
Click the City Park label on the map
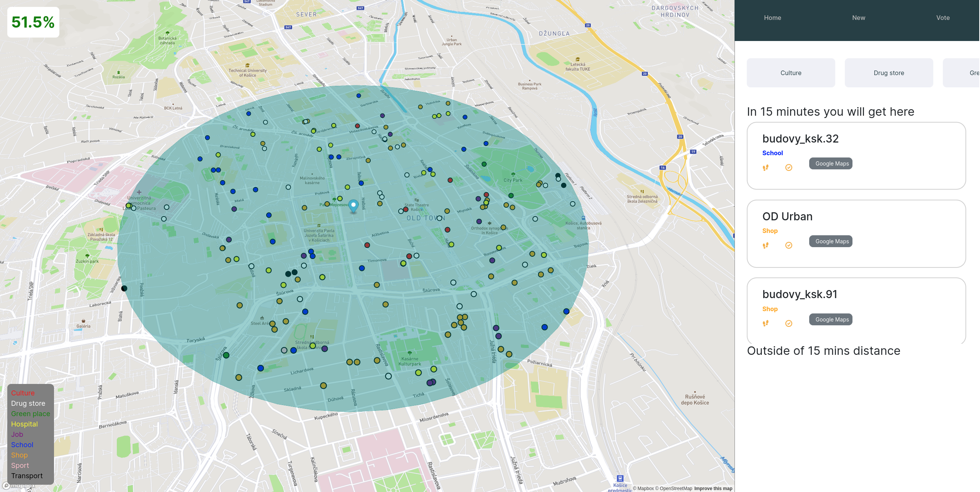pyautogui.click(x=513, y=180)
